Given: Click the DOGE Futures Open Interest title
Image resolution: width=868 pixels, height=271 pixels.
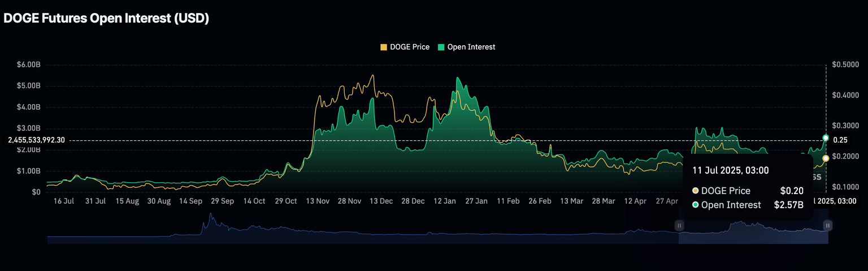Looking at the screenshot, I should [107, 18].
